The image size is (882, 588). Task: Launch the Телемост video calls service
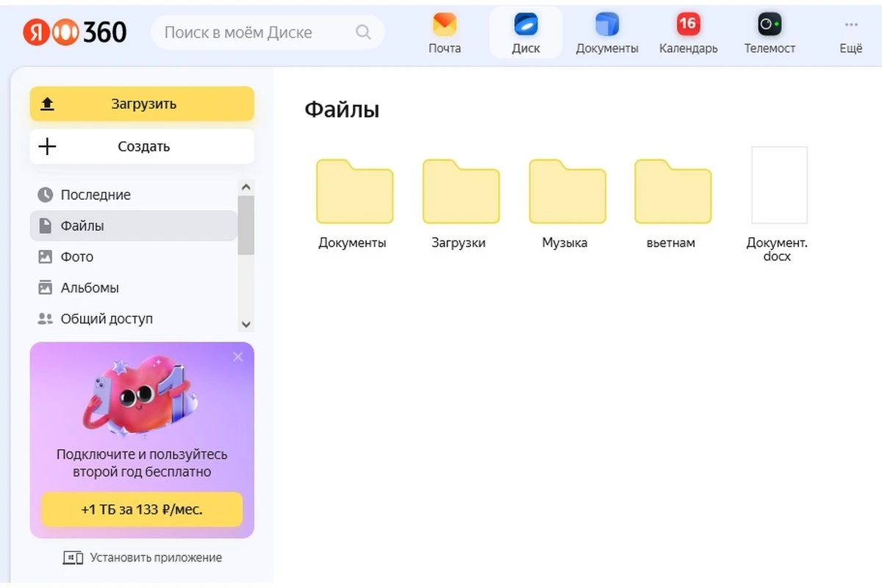770,34
